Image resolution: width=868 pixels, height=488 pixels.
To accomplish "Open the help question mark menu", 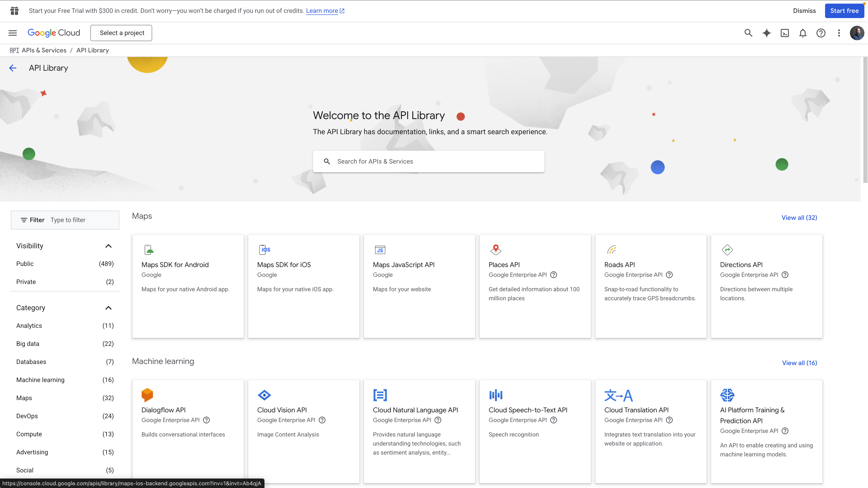I will (x=821, y=33).
